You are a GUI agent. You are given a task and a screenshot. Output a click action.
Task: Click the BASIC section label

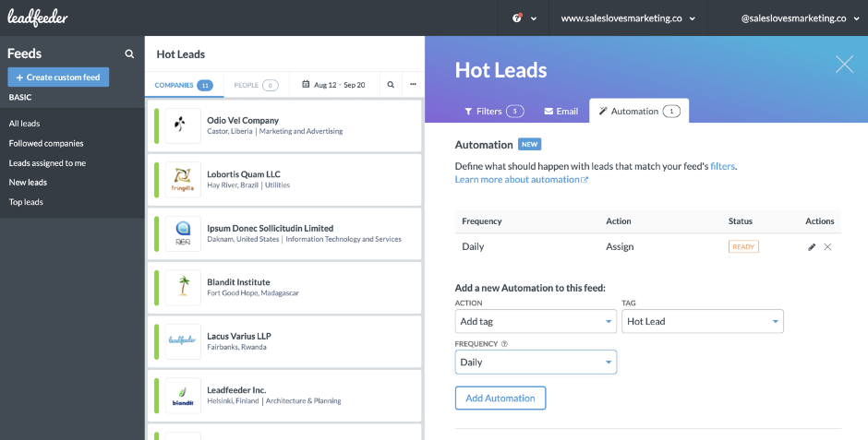point(20,97)
